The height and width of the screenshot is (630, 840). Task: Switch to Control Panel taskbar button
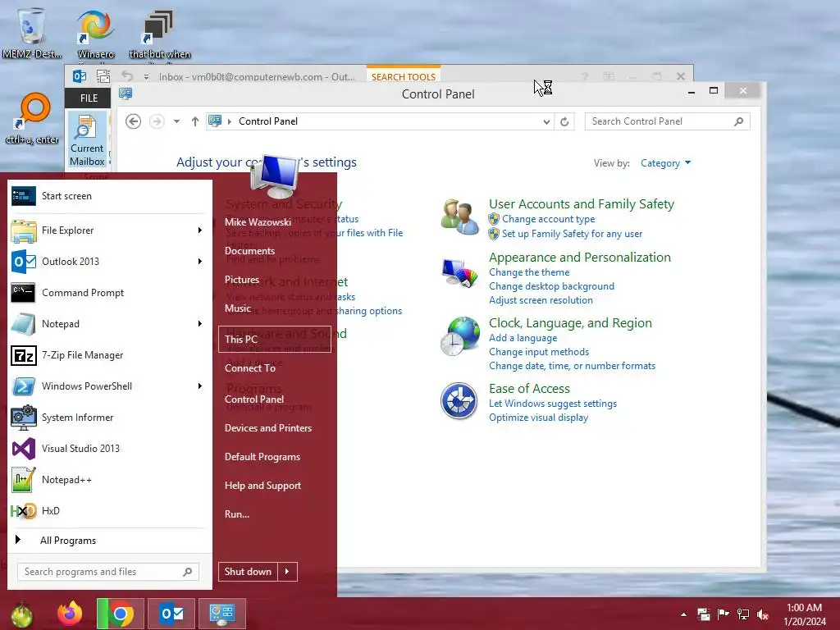pos(222,614)
